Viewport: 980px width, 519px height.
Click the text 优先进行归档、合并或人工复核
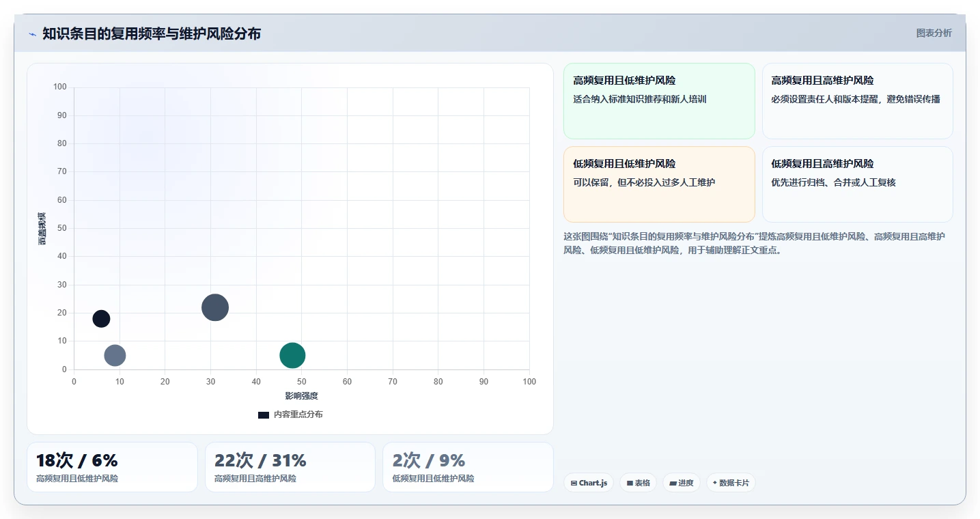click(833, 182)
